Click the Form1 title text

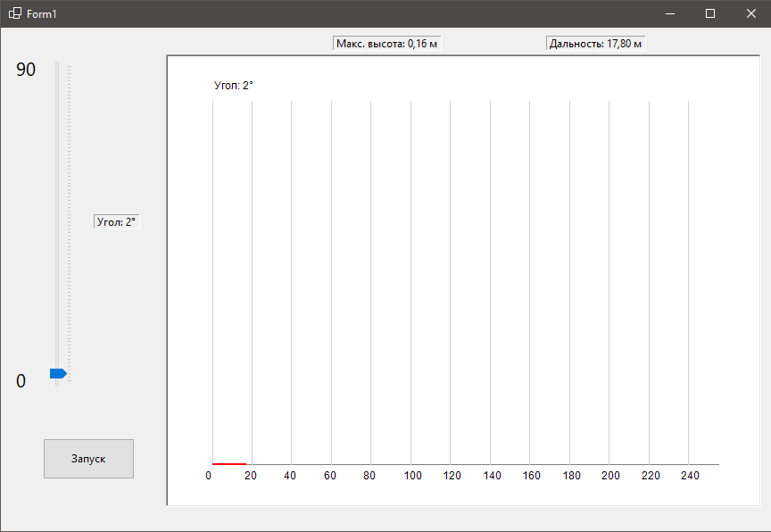(x=42, y=14)
